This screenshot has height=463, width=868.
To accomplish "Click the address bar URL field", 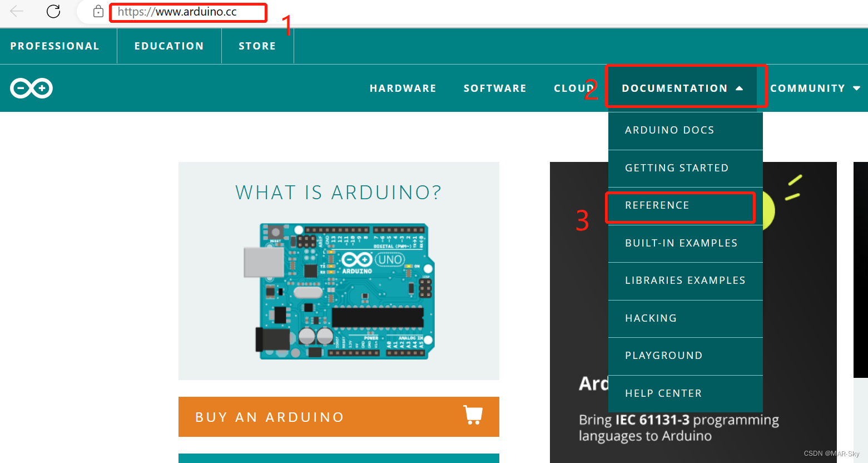I will [188, 12].
